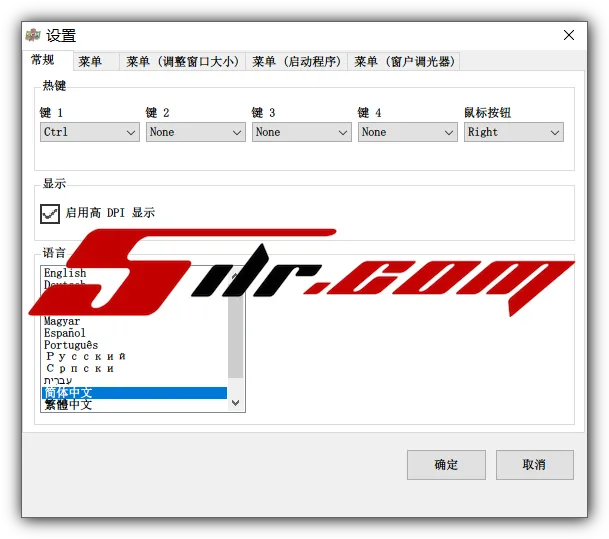
Task: Switch to the 常规 tab
Action: coord(48,60)
